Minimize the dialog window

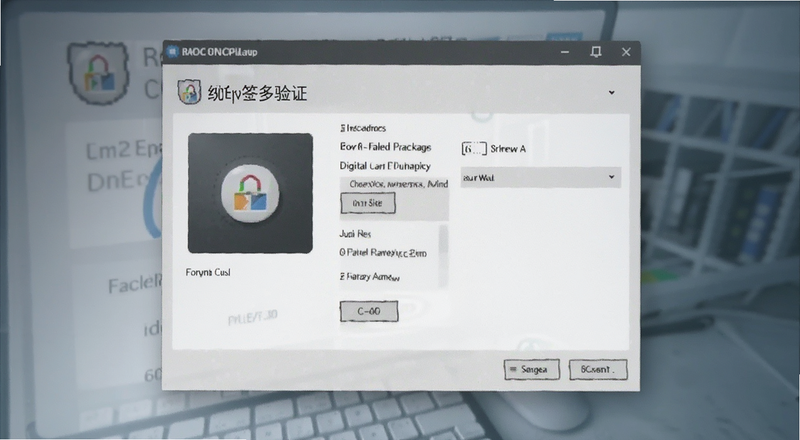click(565, 52)
